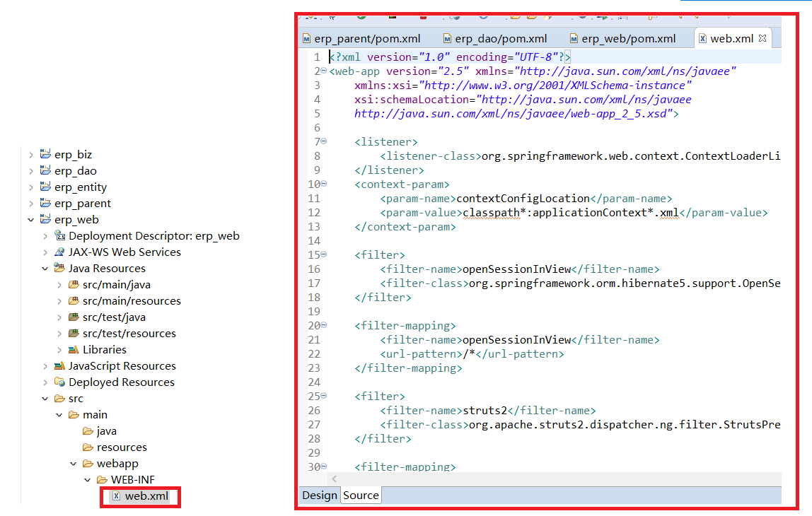Click the resources folder icon under main

88,447
